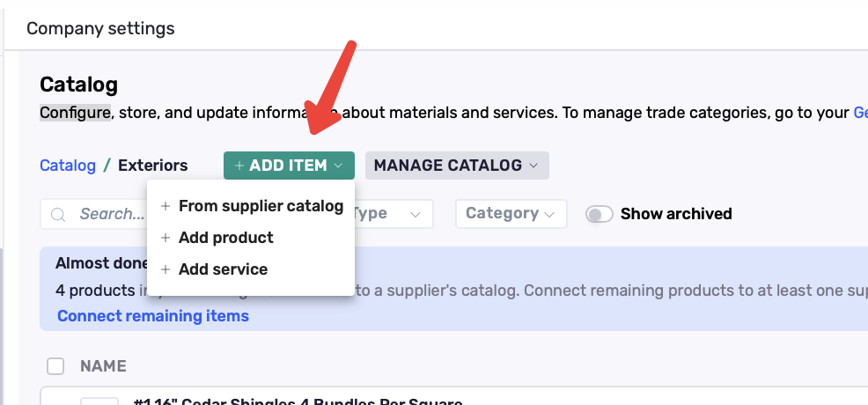Viewport: 868px width, 405px height.
Task: Focus the Search input field
Action: (111, 214)
